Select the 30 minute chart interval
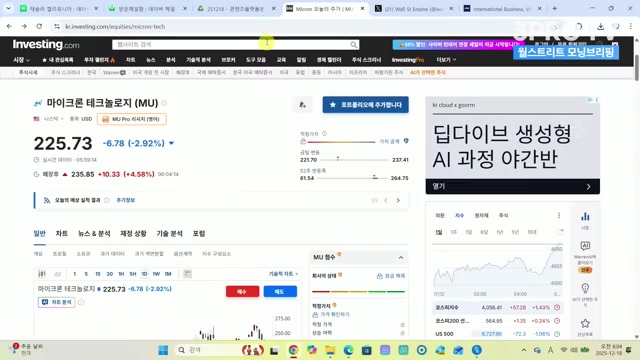640x360 pixels. tap(109, 274)
